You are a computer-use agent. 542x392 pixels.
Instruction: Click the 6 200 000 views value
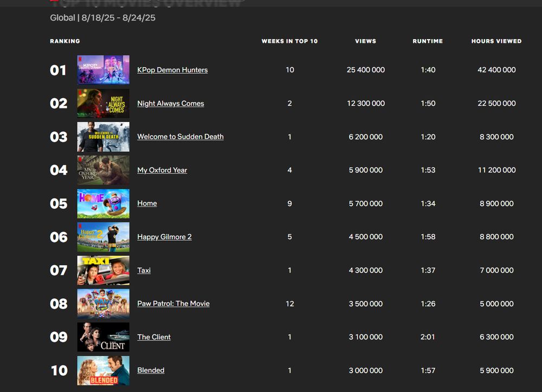(x=366, y=137)
